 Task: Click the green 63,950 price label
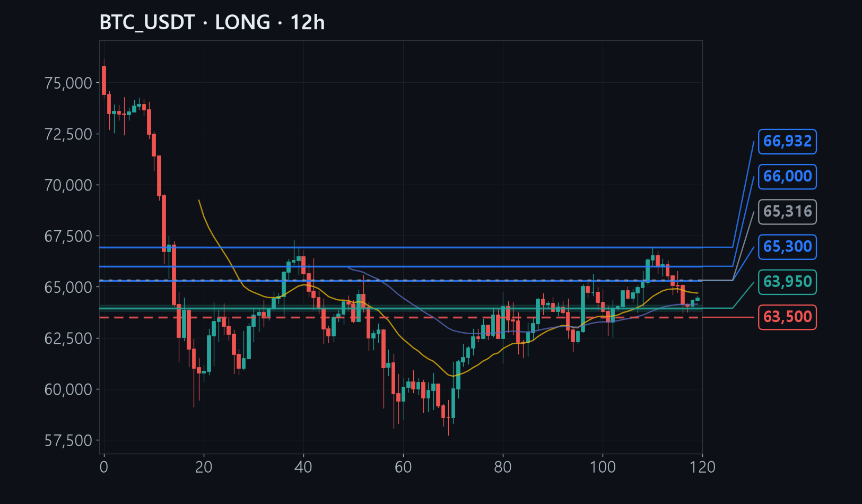pos(787,282)
